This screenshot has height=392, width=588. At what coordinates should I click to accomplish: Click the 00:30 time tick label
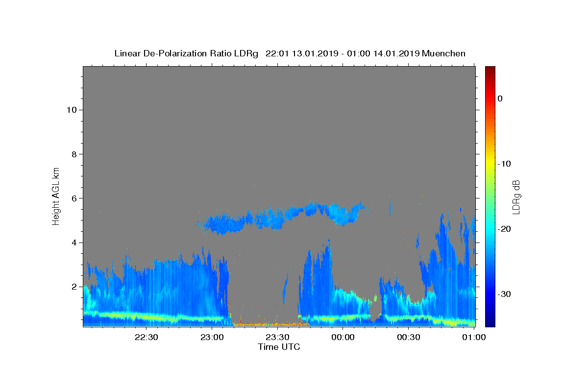tap(408, 337)
